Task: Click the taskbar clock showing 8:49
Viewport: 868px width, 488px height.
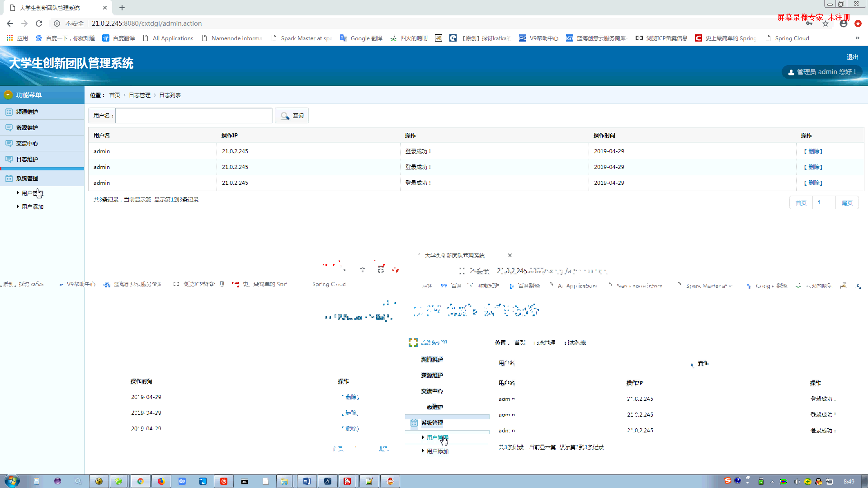Action: point(849,481)
